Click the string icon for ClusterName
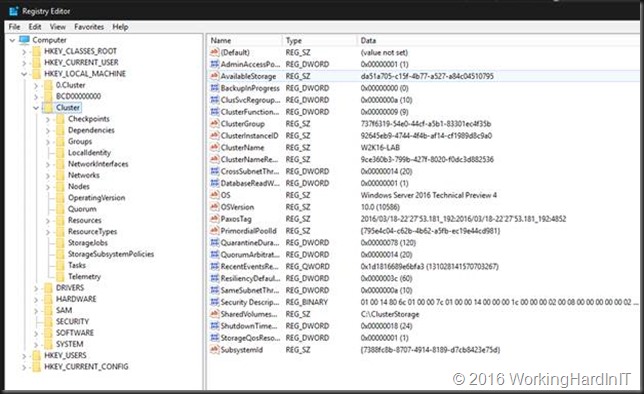Screen dimensions: 644x394 pos(214,147)
